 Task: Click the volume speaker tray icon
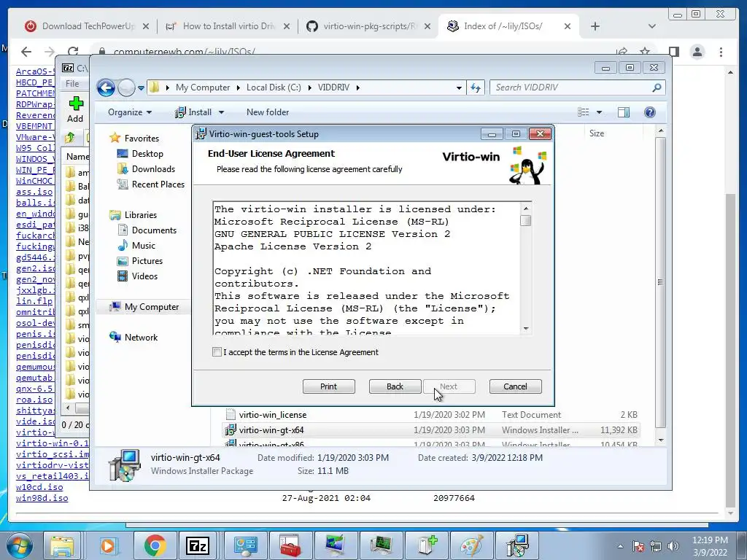click(x=673, y=546)
